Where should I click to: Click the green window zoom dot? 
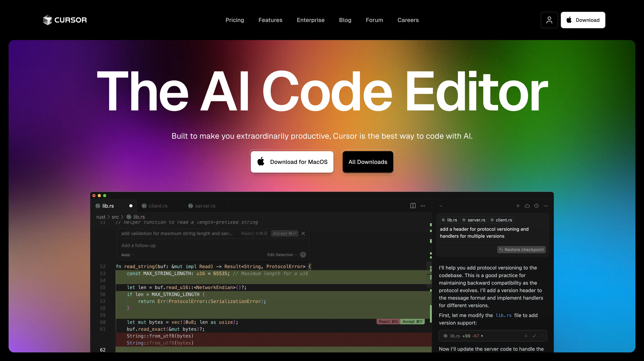point(105,196)
